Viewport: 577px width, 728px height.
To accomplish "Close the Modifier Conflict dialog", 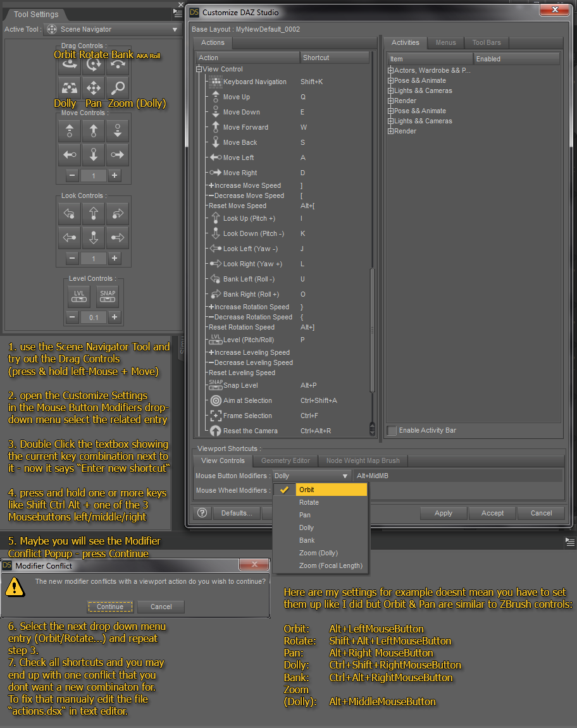I will [254, 565].
